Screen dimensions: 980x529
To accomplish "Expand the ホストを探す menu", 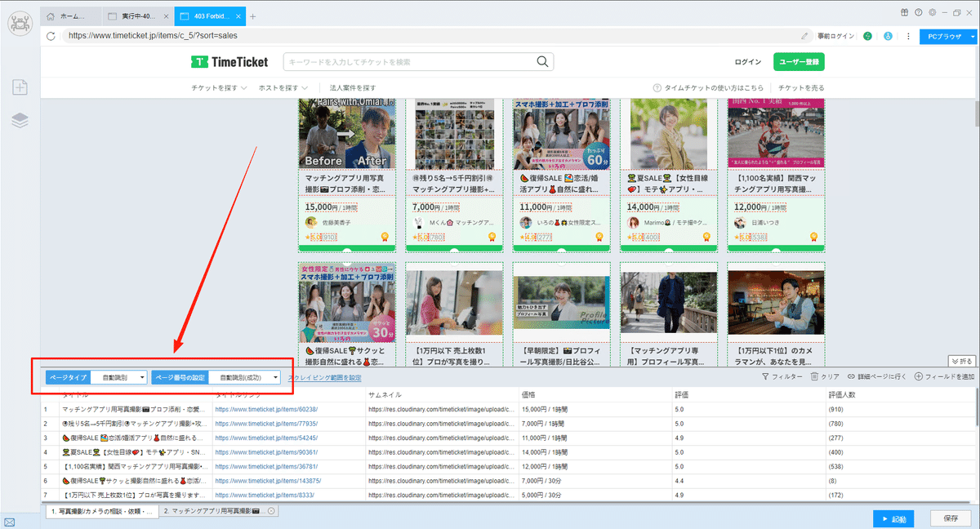I will tap(283, 87).
